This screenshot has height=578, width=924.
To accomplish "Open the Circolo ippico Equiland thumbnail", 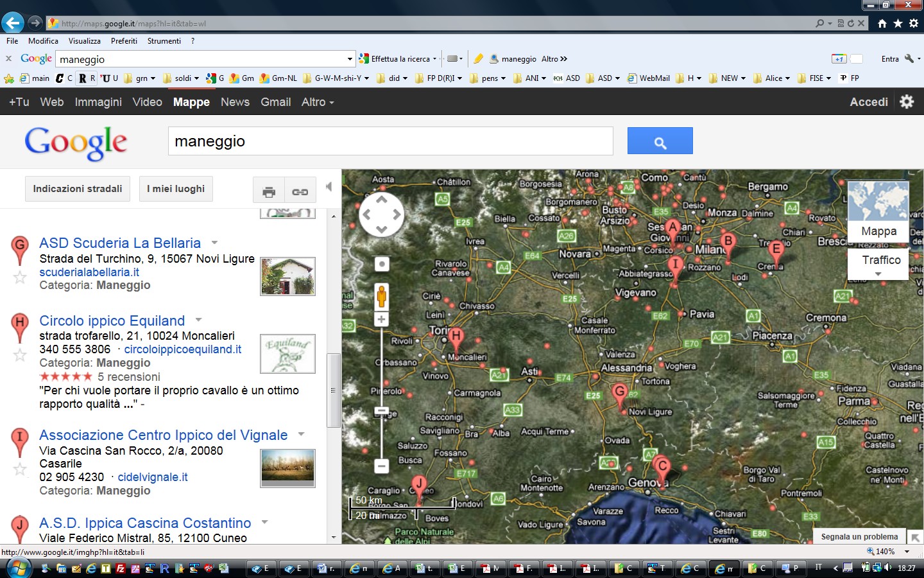I will [287, 353].
